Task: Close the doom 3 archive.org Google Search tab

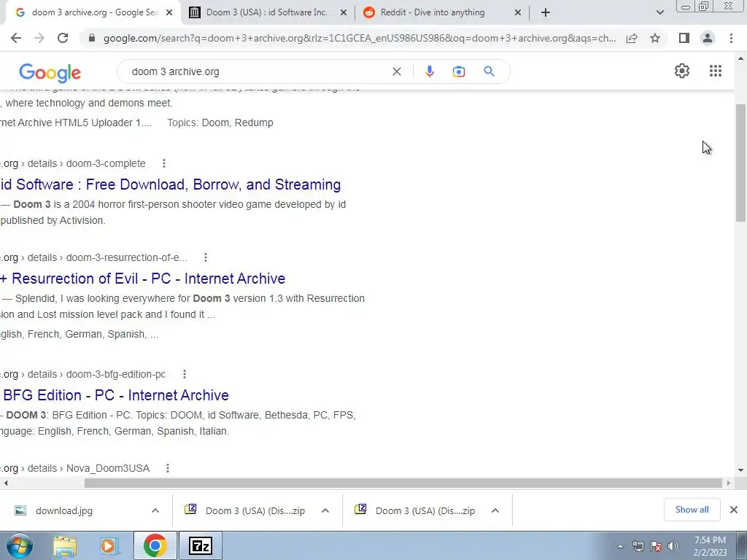Action: coord(169,13)
